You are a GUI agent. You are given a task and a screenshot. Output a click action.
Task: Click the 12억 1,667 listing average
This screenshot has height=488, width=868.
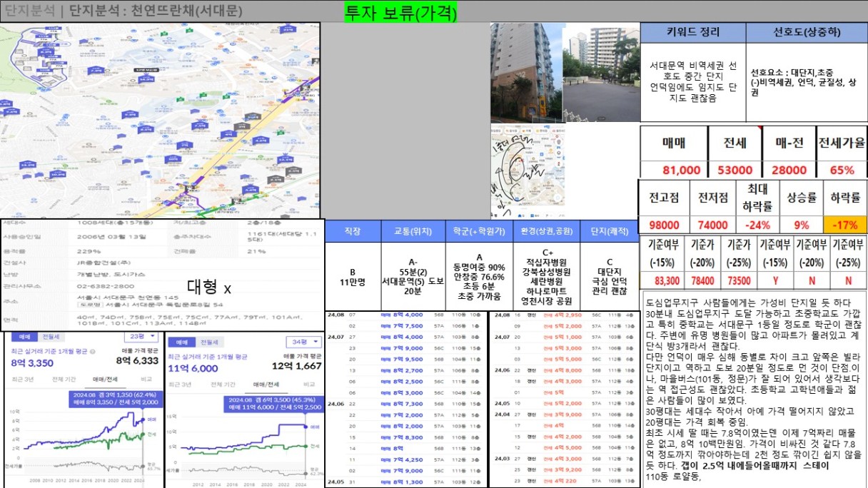point(297,366)
